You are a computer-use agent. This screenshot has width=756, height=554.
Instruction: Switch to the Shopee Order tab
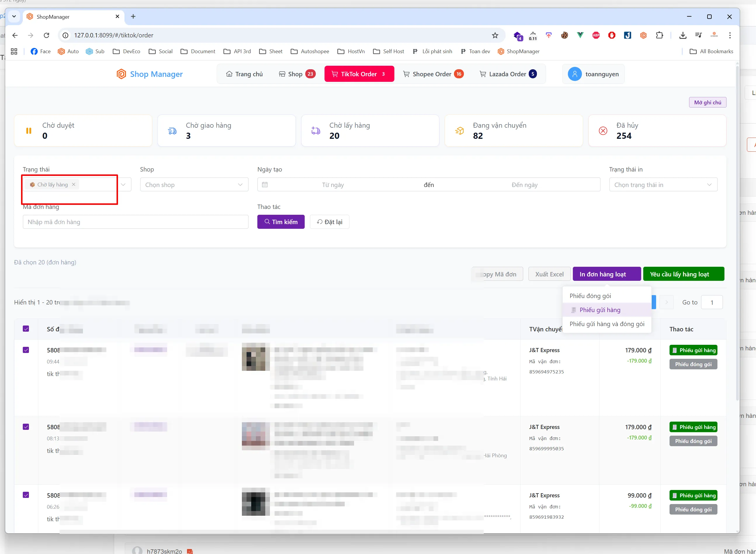[x=433, y=74]
